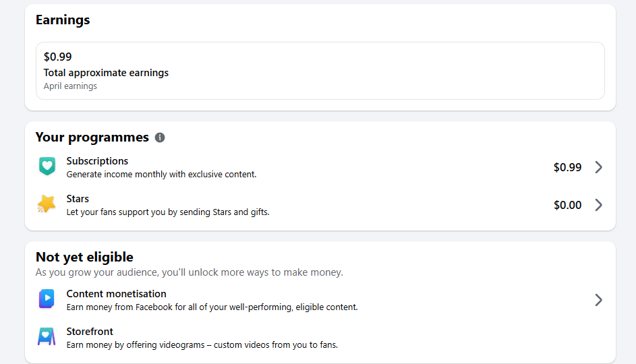Screen dimensions: 636x364
Task: Click the Not yet eligible heading
Action: (x=84, y=257)
